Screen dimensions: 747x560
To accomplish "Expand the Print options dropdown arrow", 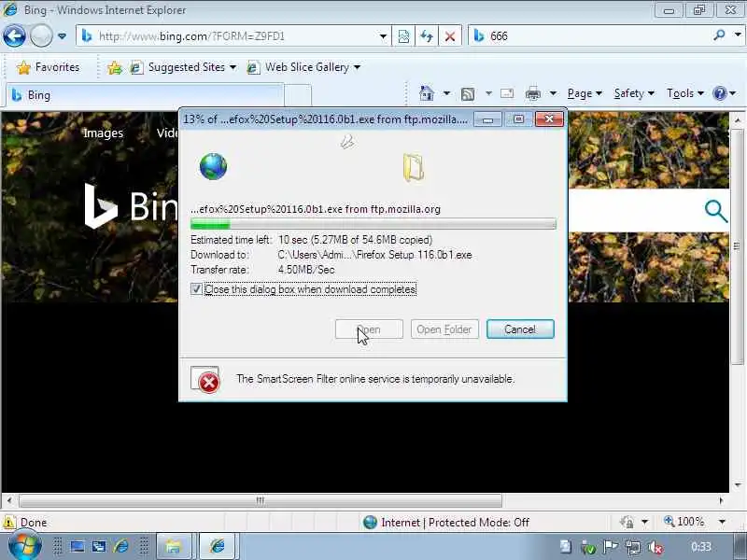I will 553,93.
